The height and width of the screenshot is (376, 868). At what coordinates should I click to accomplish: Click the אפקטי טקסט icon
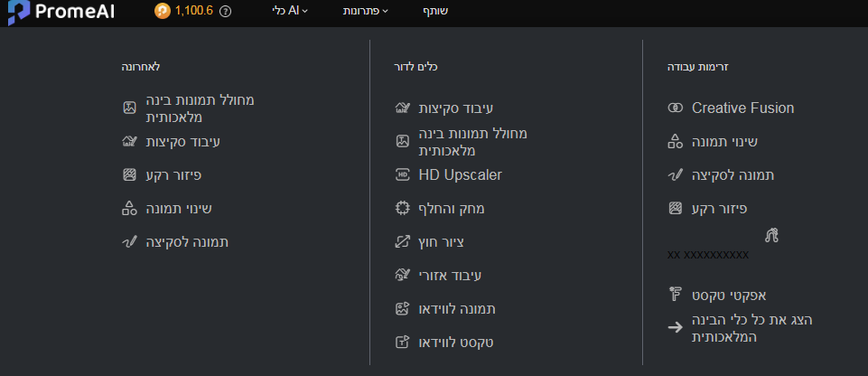pyautogui.click(x=674, y=295)
